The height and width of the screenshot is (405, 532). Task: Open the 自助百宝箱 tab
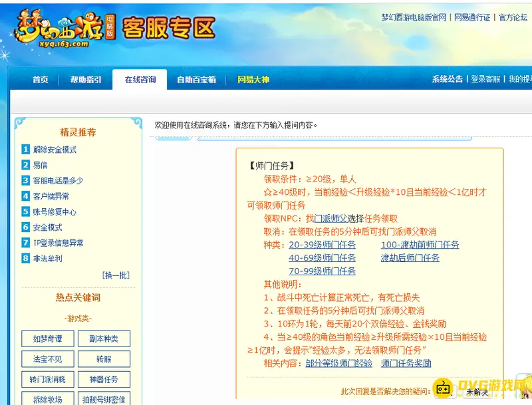click(196, 80)
